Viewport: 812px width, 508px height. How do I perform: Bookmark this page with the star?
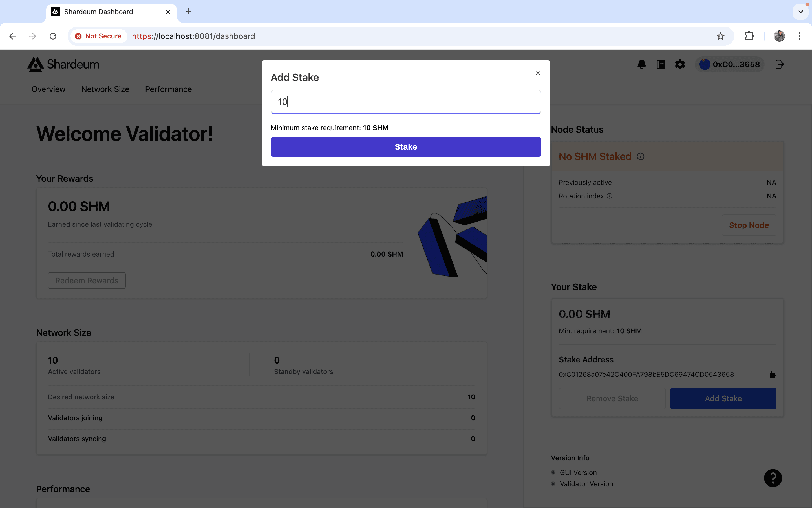[720, 36]
